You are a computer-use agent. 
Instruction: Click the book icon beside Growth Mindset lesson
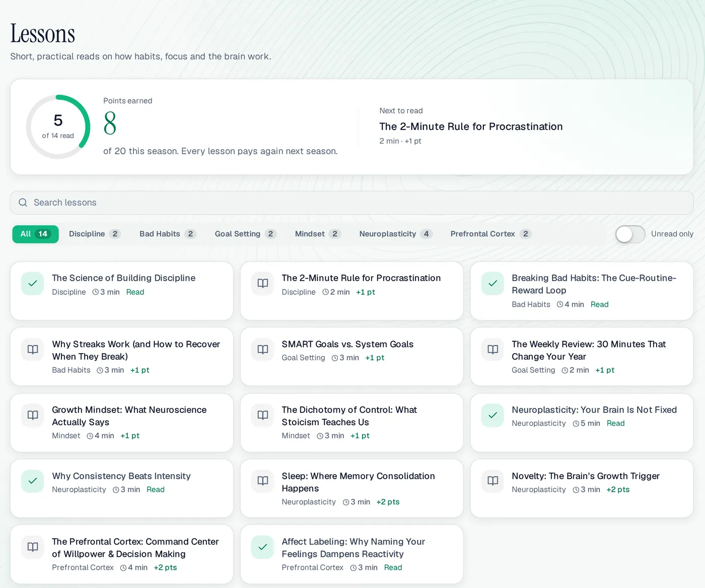(33, 415)
